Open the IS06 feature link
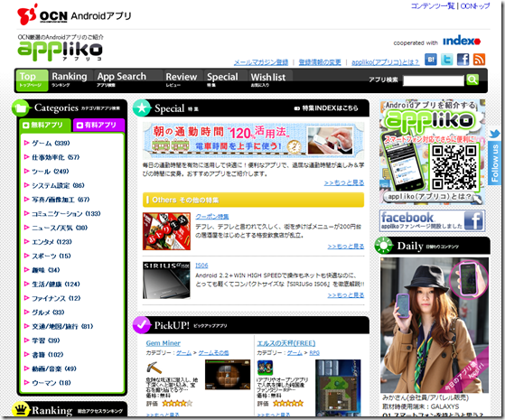The image size is (505, 420). pyautogui.click(x=201, y=266)
